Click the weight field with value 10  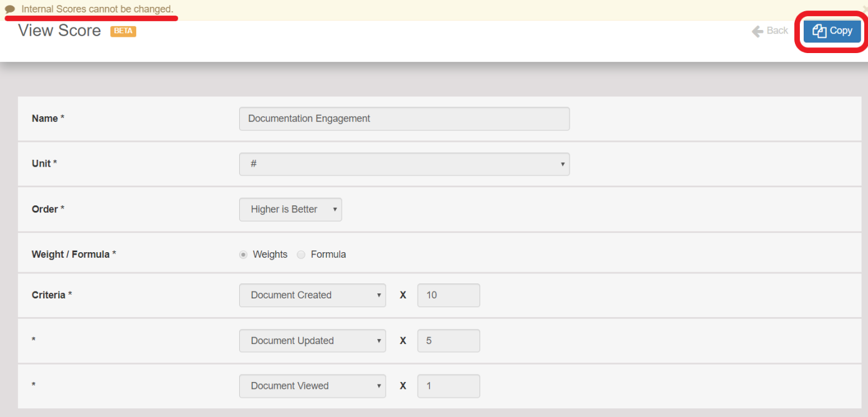(x=448, y=295)
